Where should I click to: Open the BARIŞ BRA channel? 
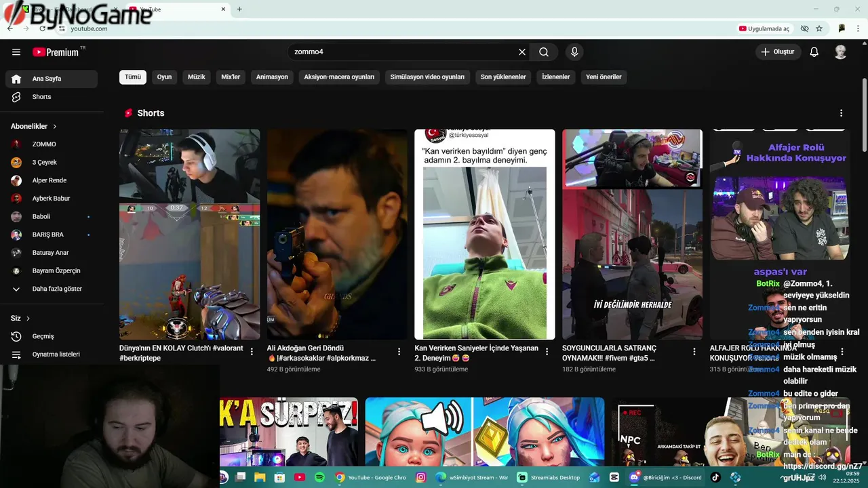52,235
